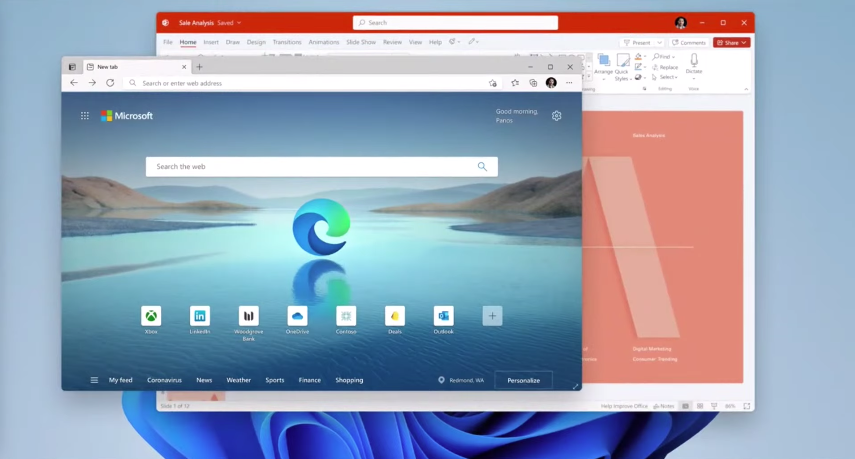Screen dimensions: 855x459
Task: Fit slide to window in PowerPoint
Action: (746, 406)
